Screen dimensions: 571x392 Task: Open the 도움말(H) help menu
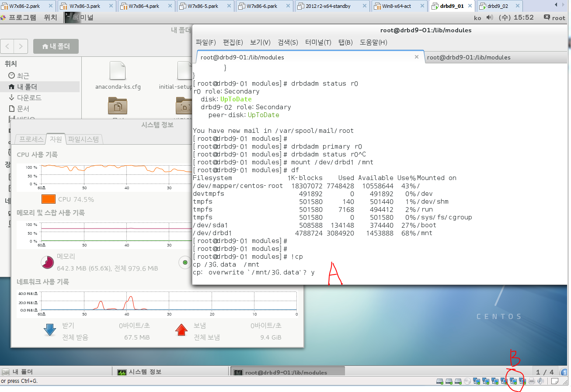pyautogui.click(x=373, y=42)
